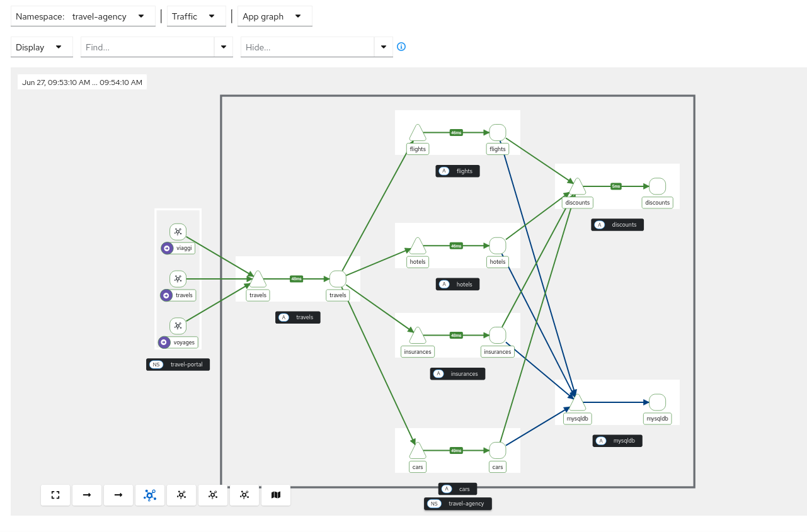Open the Display options menu

tap(41, 47)
